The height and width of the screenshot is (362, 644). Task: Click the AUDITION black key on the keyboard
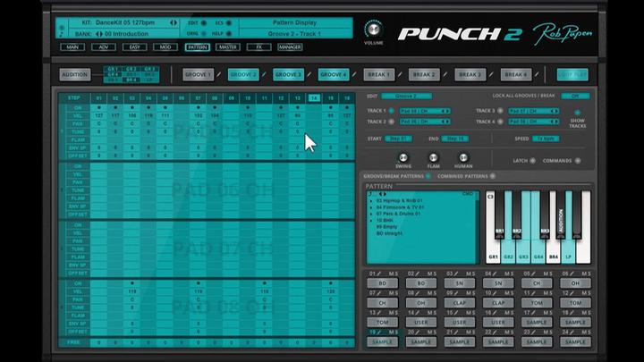[561, 215]
